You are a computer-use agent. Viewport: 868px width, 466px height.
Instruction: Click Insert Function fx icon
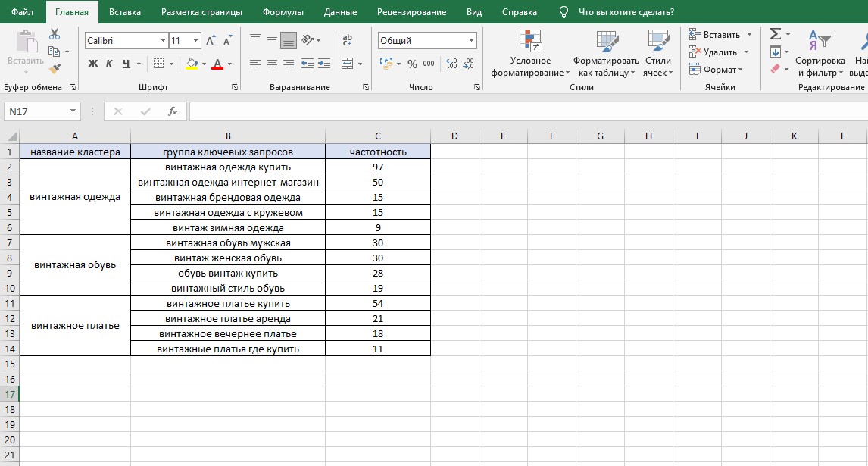(172, 111)
